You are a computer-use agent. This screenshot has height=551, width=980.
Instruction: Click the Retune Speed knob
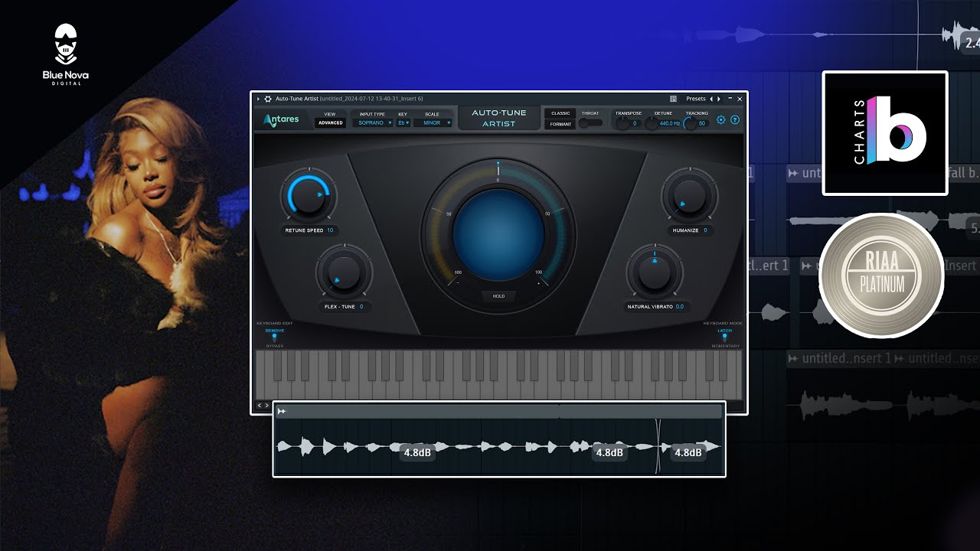point(309,197)
